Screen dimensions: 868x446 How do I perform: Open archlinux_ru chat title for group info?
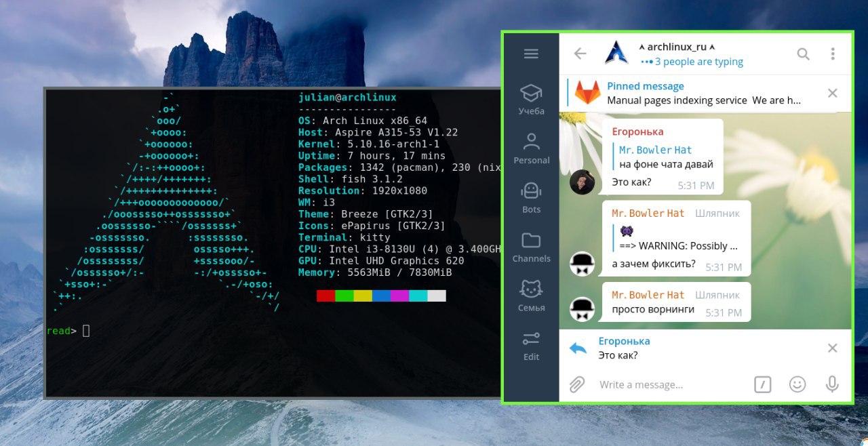(x=677, y=47)
